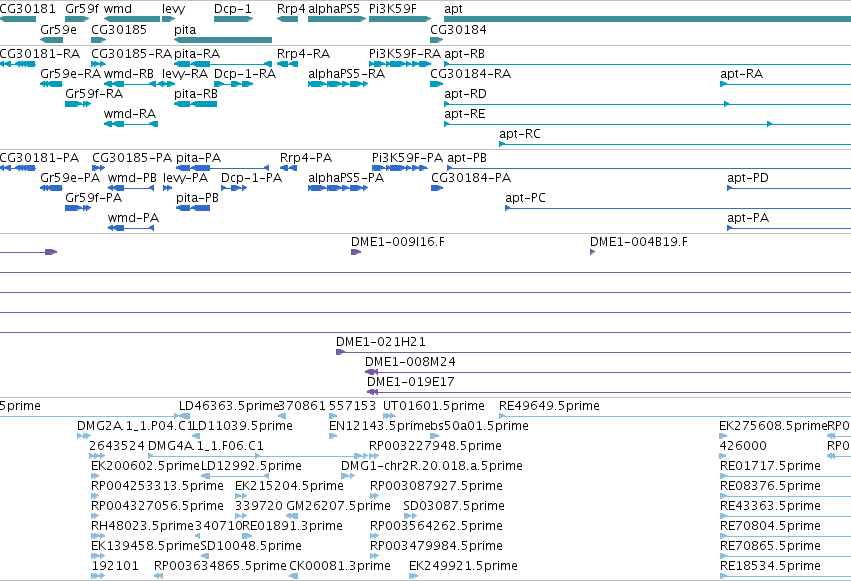Click the wmd-RA transcript label
Viewport: 851px width, 581px height.
pos(130,114)
